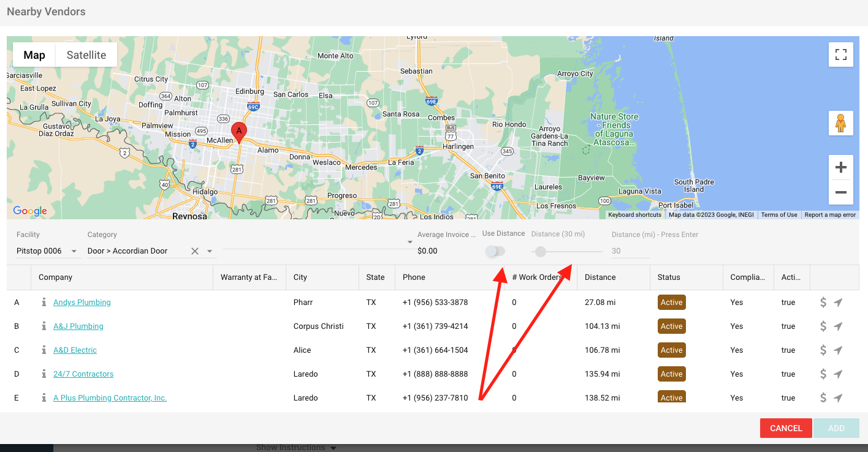The width and height of the screenshot is (868, 452).
Task: Switch to Satellite view tab
Action: [86, 55]
